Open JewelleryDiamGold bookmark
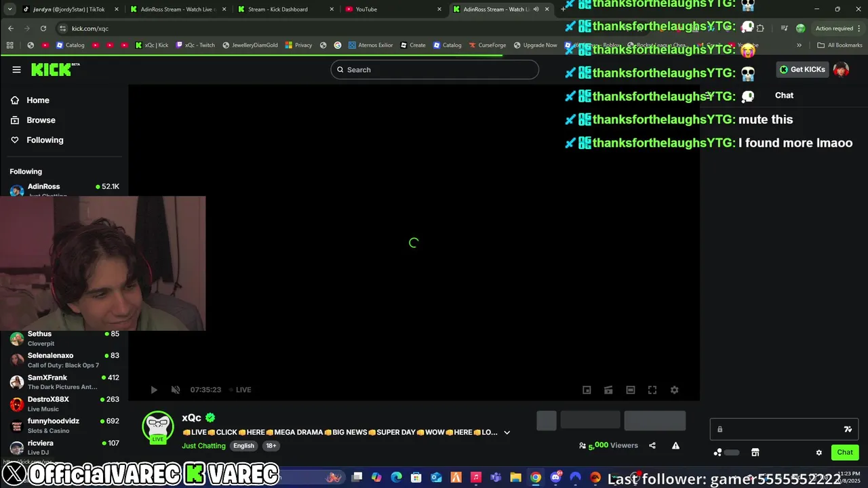868x488 pixels. (250, 45)
